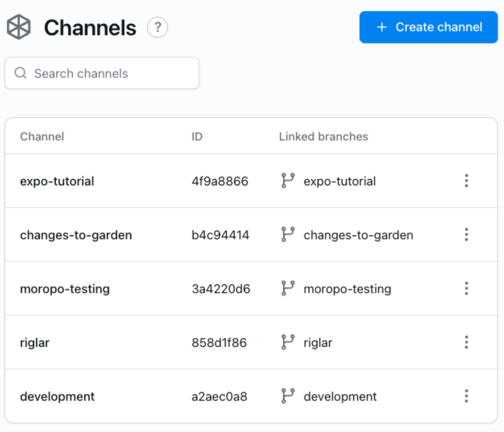This screenshot has width=504, height=432.
Task: Open the expo-tutorial row options menu
Action: coord(466,181)
